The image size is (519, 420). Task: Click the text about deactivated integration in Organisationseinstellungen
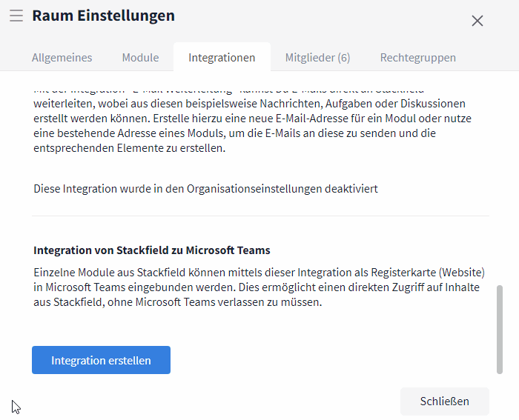205,189
